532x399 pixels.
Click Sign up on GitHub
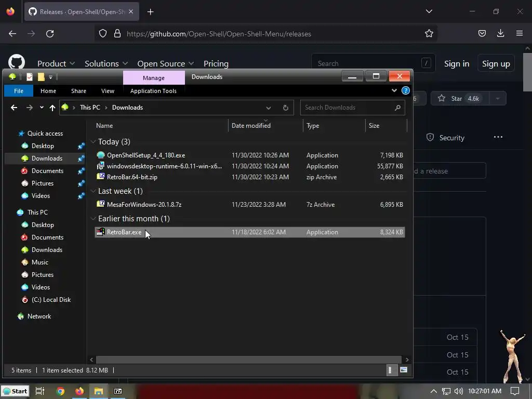(x=496, y=64)
